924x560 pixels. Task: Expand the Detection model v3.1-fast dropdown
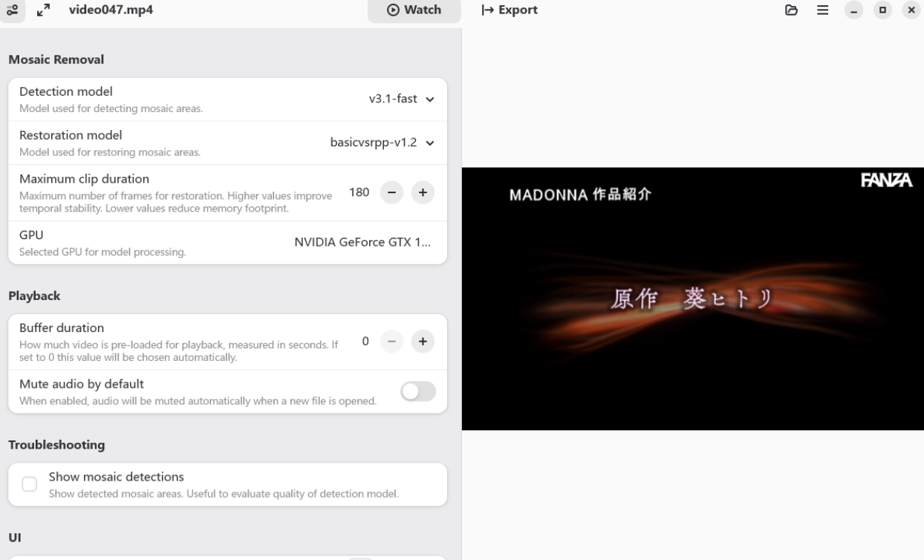point(401,100)
